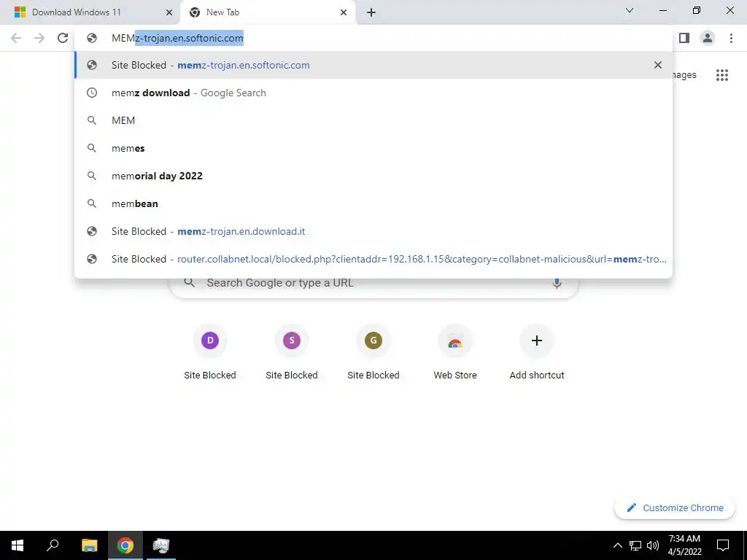Image resolution: width=747 pixels, height=560 pixels.
Task: Open the Chrome side panel
Action: pyautogui.click(x=684, y=38)
